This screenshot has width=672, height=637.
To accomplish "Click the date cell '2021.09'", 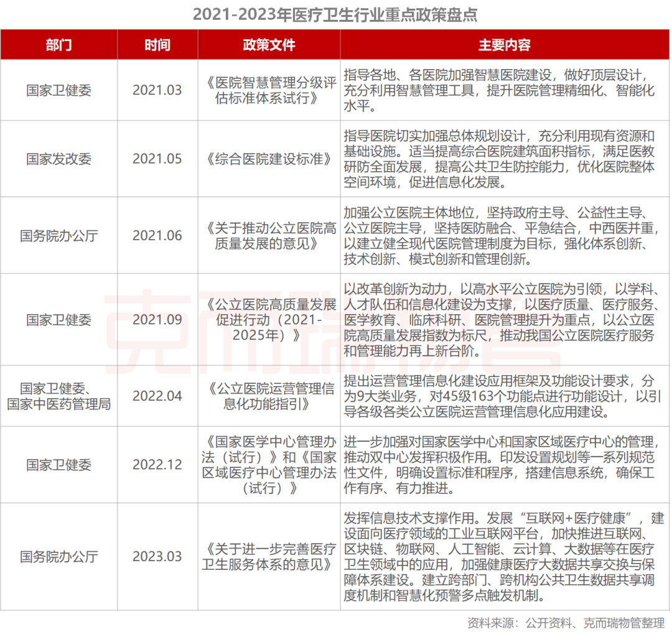I will 157,320.
